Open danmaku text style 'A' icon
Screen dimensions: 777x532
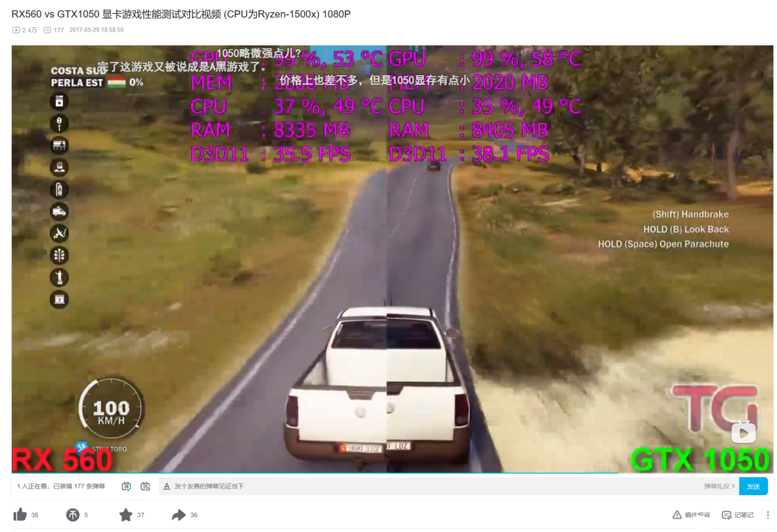[x=166, y=486]
